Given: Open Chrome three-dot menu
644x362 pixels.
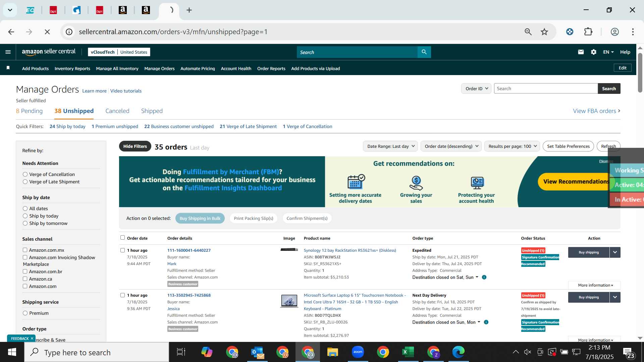Looking at the screenshot, I should coord(633,32).
